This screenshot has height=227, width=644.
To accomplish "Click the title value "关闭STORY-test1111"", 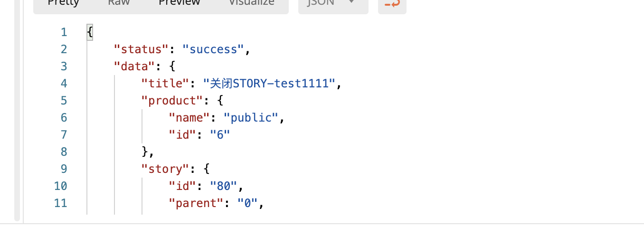I will 269,84.
